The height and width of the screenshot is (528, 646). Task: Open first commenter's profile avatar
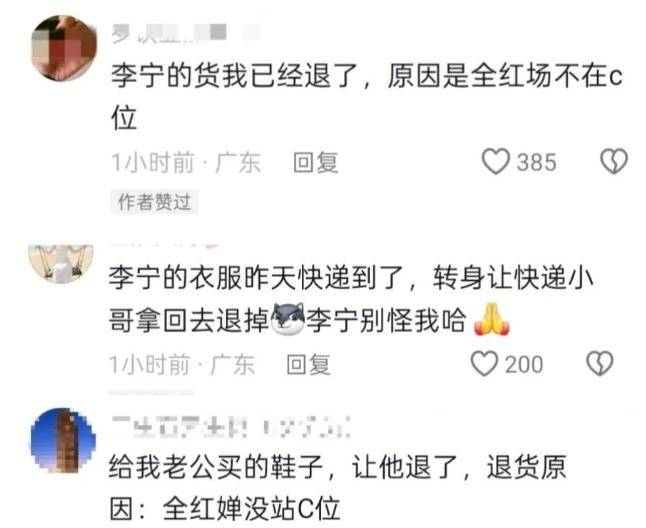[x=64, y=47]
